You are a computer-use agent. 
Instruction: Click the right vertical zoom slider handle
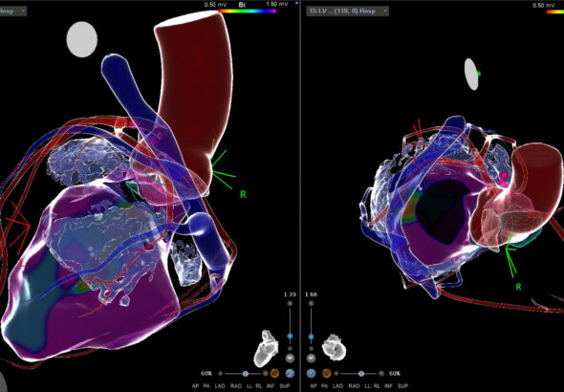pyautogui.click(x=311, y=337)
